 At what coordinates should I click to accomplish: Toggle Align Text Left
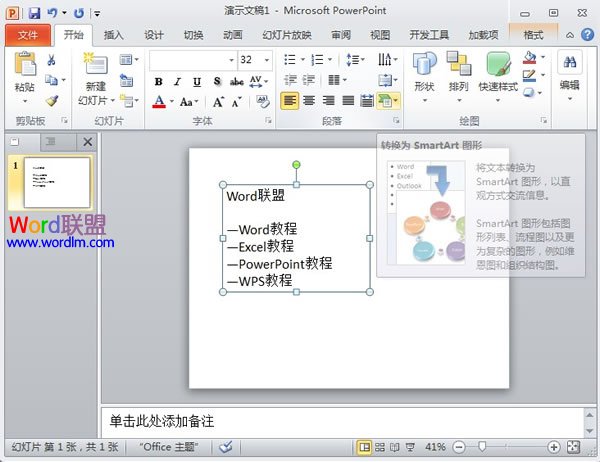290,101
